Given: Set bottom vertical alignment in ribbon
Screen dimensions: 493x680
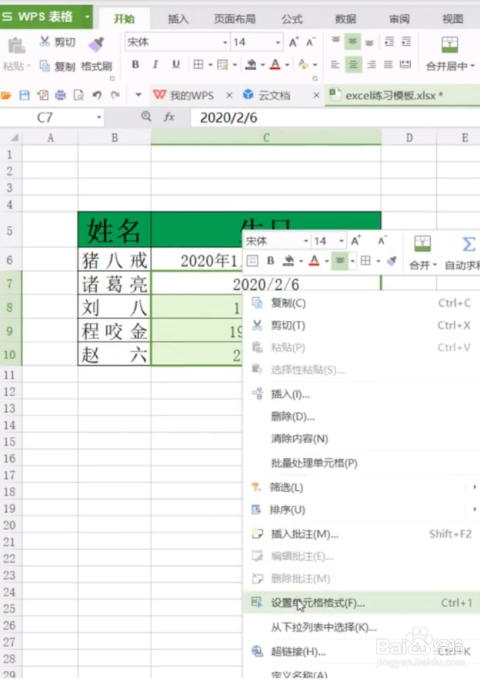Looking at the screenshot, I should click(369, 42).
